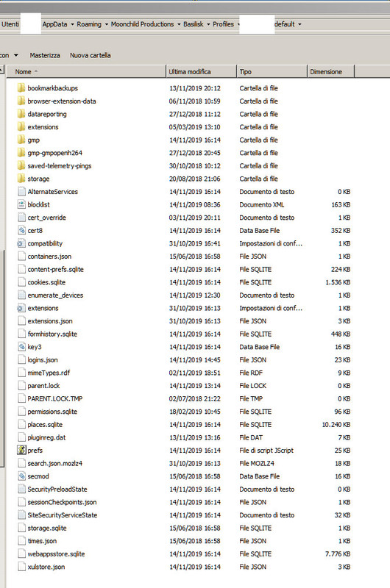
Task: Select the pluginreg.dat file icon
Action: click(22, 437)
